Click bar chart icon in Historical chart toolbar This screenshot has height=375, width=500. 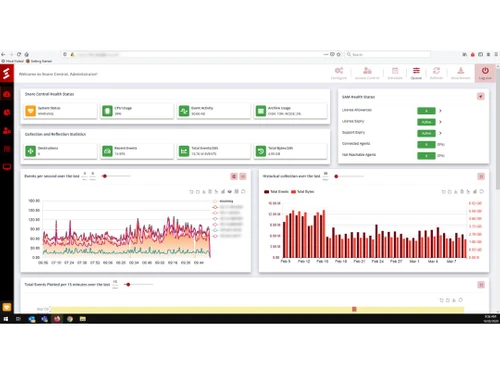475,191
